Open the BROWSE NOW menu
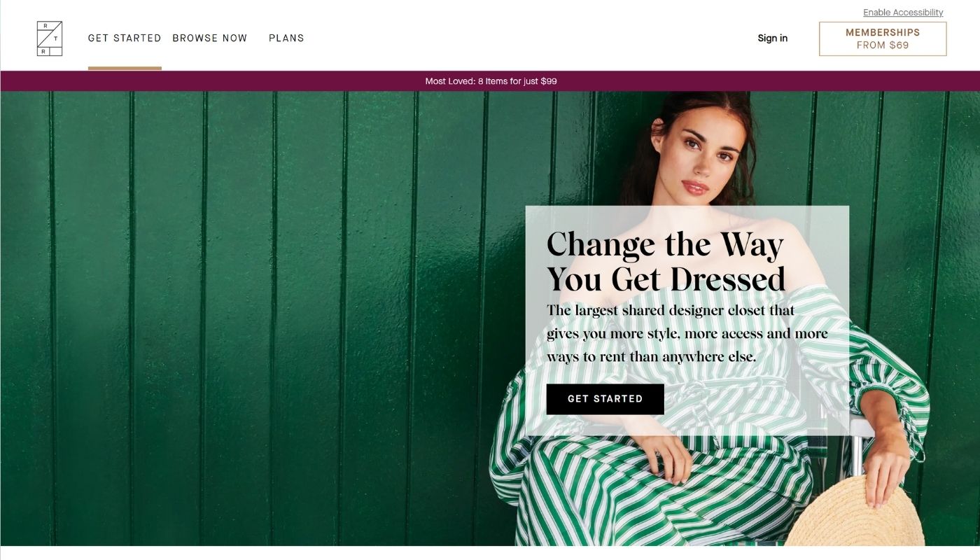Image resolution: width=980 pixels, height=560 pixels. 210,38
